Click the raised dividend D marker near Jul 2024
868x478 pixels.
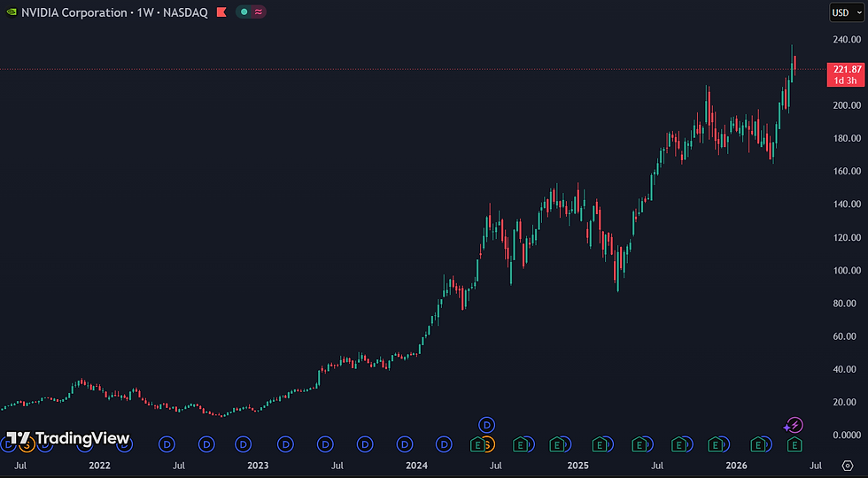coord(486,425)
